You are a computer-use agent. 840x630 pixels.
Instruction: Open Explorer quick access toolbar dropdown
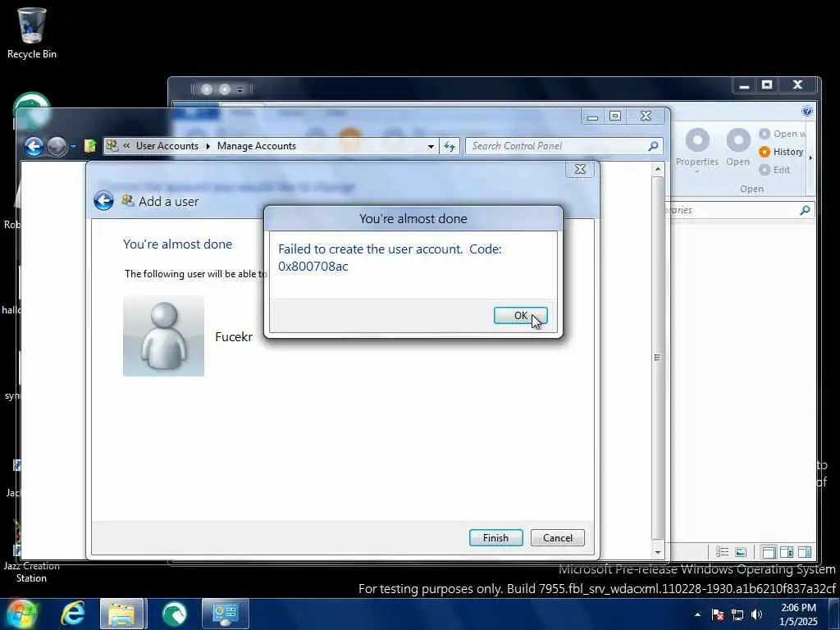coord(240,89)
